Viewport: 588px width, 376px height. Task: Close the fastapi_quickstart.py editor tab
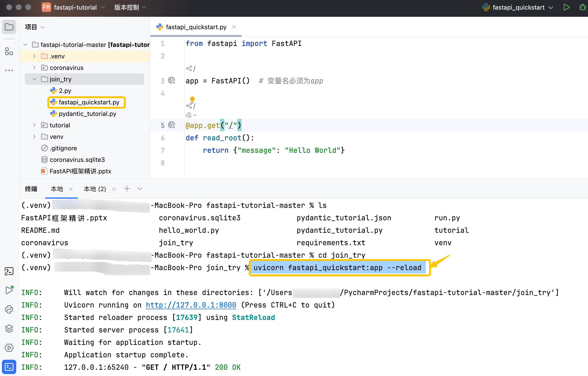click(x=234, y=27)
